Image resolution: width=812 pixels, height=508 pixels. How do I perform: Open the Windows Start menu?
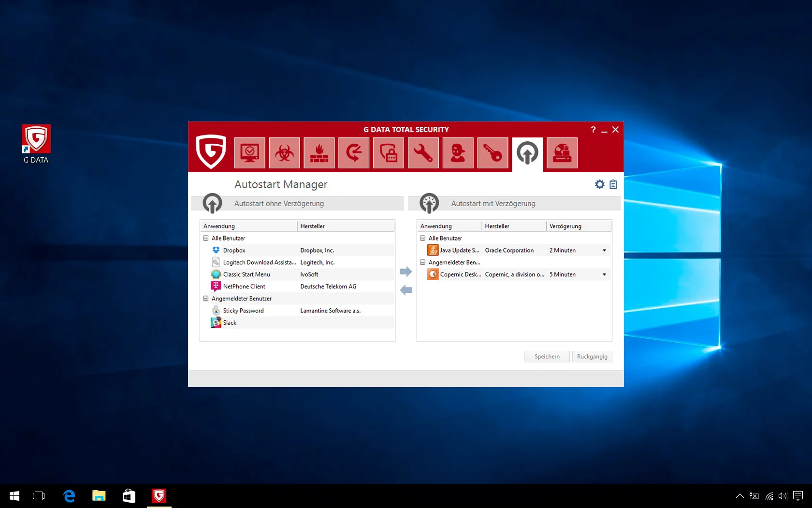click(14, 496)
